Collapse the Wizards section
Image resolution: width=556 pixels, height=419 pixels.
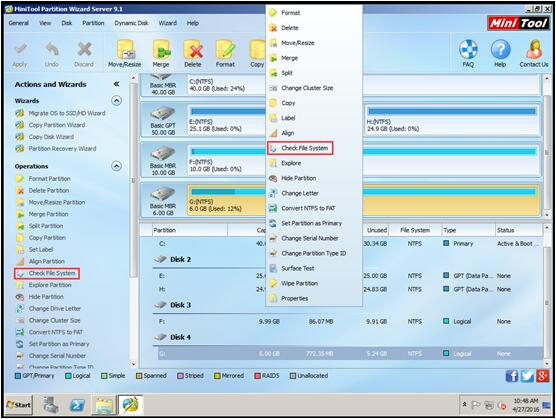(116, 101)
